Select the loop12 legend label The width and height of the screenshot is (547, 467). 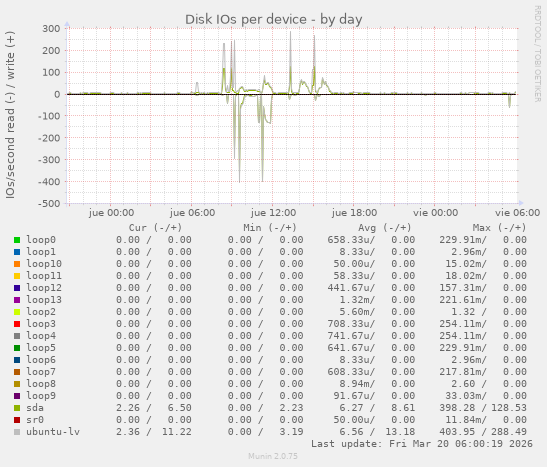(x=44, y=288)
